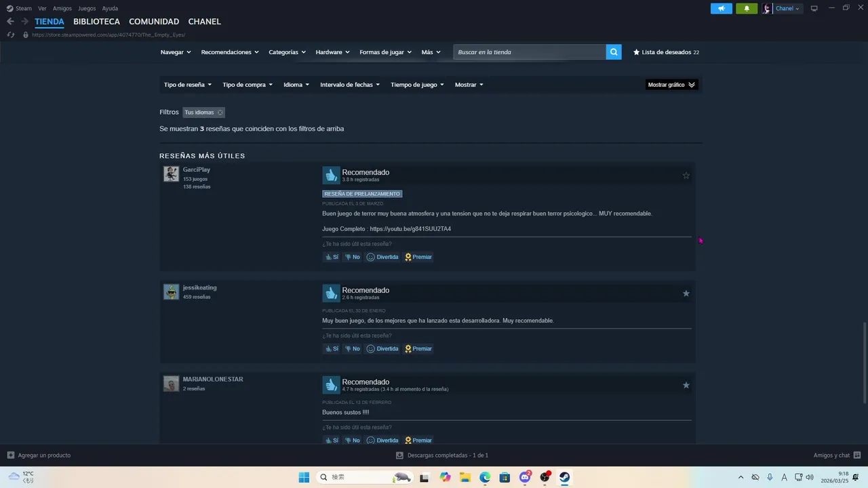Click thumbs-up icon on MARIANOLONESTAR's review
Screen dimensions: 868x488
[331, 385]
